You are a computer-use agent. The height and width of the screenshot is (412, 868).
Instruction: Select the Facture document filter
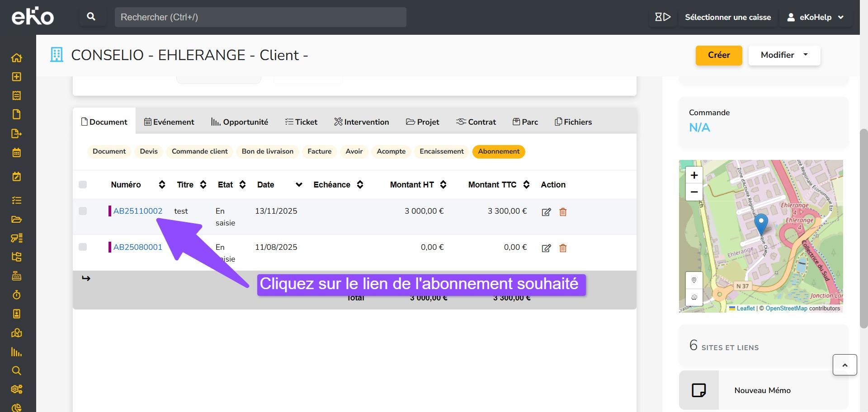coord(319,151)
